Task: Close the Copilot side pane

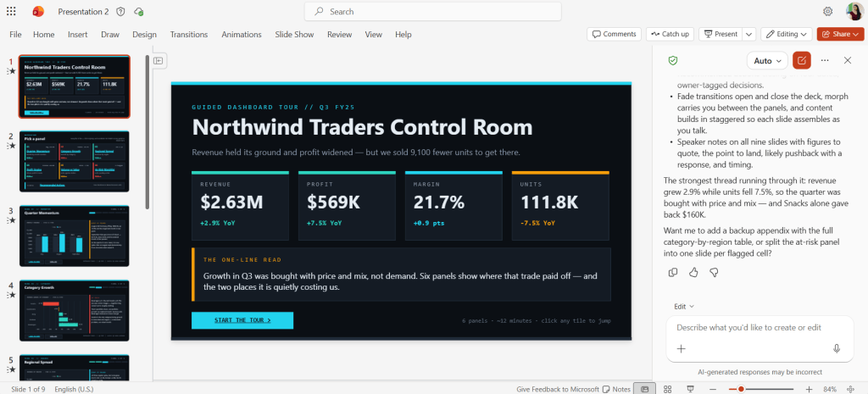Action: coord(848,60)
